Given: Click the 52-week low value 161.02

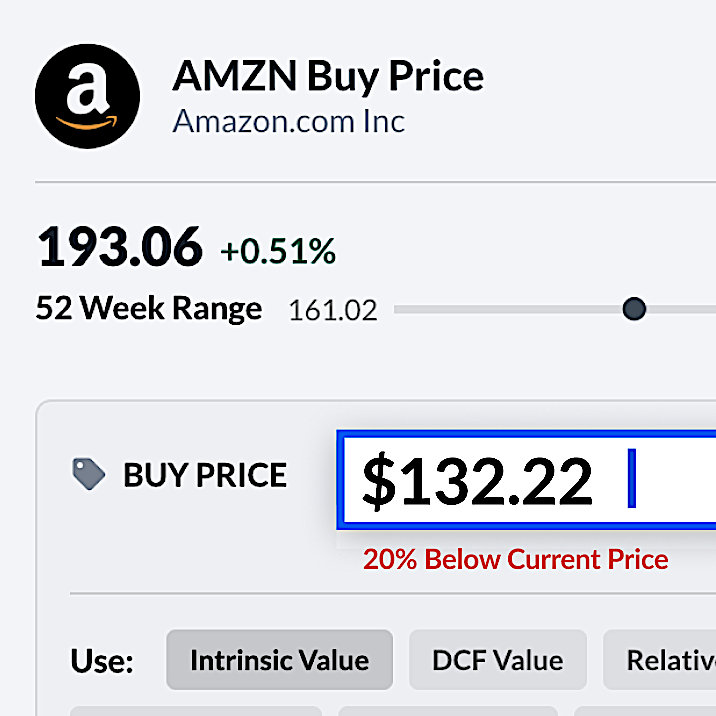Looking at the screenshot, I should coord(333,310).
